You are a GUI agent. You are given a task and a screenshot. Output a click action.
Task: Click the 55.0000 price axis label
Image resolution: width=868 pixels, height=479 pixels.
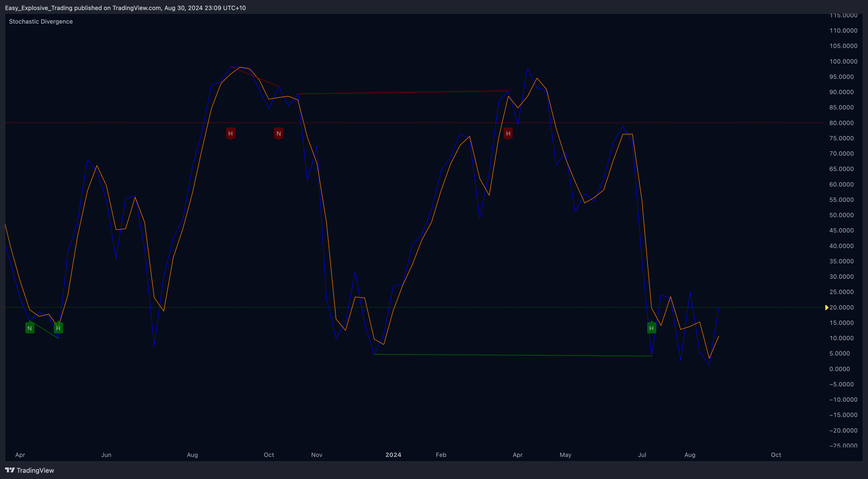pyautogui.click(x=841, y=200)
